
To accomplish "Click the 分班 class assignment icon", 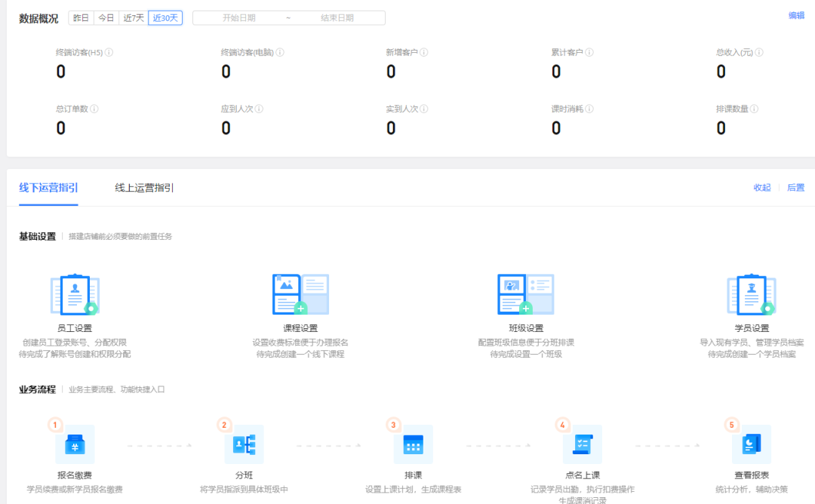I will [x=244, y=444].
